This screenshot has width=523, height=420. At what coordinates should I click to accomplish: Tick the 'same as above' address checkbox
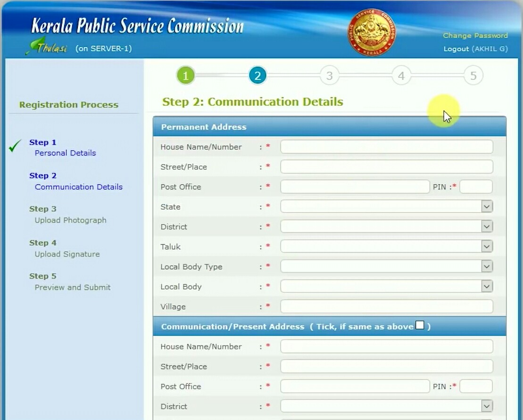pyautogui.click(x=419, y=324)
